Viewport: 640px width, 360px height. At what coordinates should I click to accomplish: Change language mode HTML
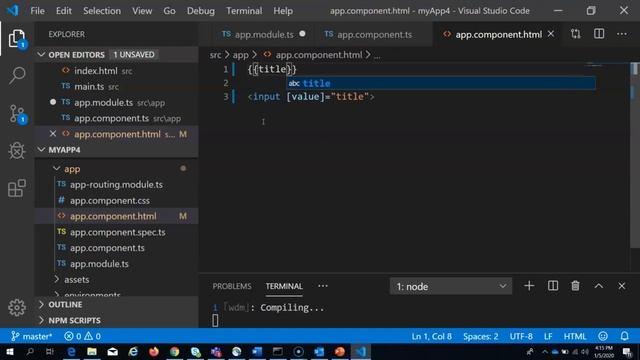click(575, 336)
